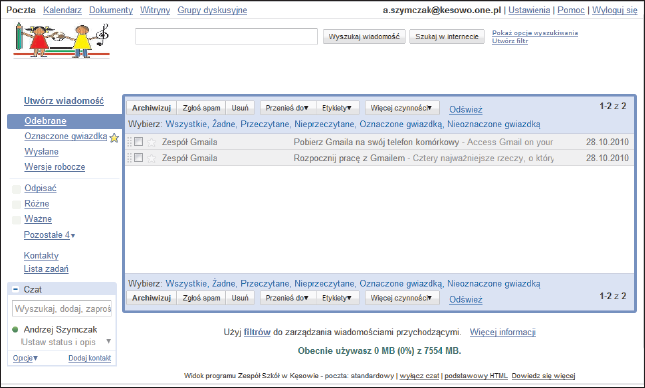Expand 'Pozostałe 4' labels list
Viewport: 645px width, 388px height.
click(x=49, y=235)
